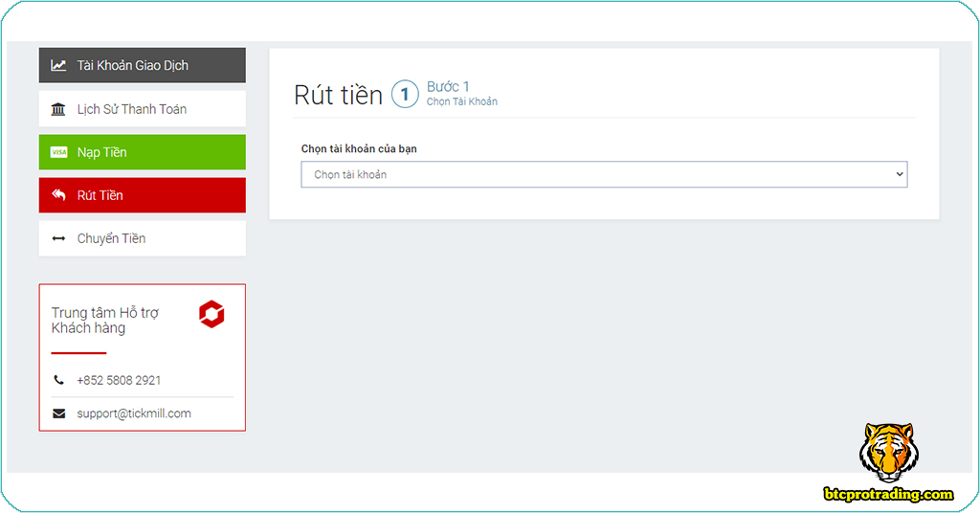The height and width of the screenshot is (513, 980).
Task: Click the double-arrow icon beside Chuyển Tiền
Action: (x=59, y=238)
